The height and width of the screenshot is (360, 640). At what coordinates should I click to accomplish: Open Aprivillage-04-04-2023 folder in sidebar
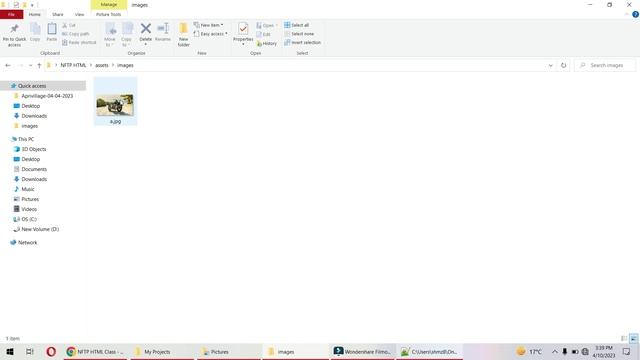(x=47, y=96)
